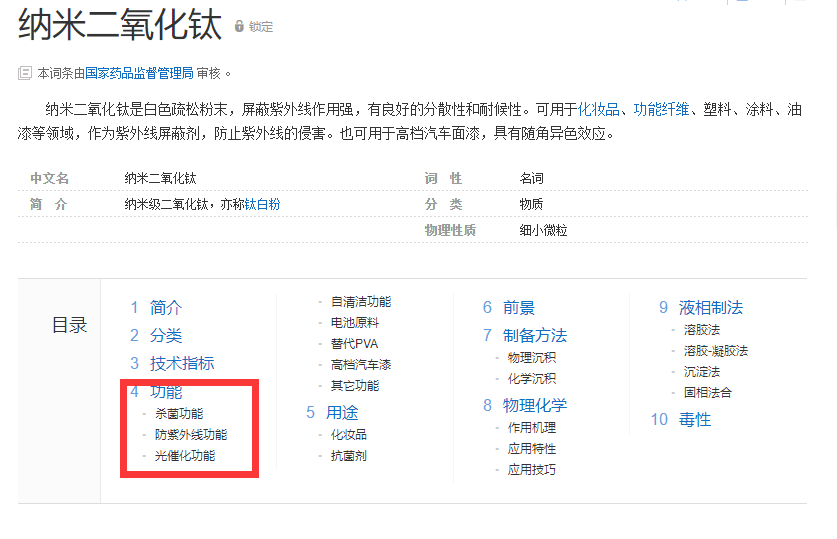Click the document icon before 本词条由
This screenshot has height=539, width=837.
tap(25, 73)
